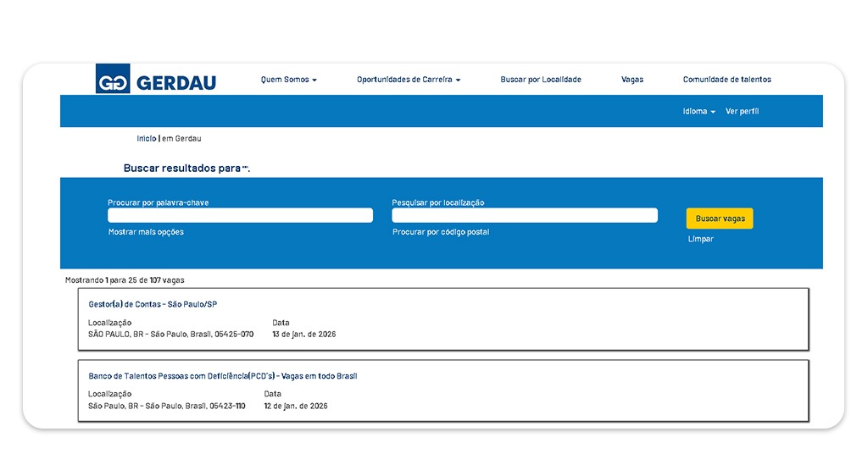Open Comunidade de talentos page
The width and height of the screenshot is (868, 454).
726,80
